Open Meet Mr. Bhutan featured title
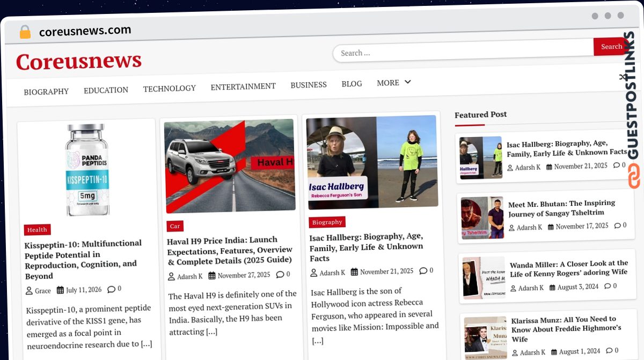 tap(561, 208)
